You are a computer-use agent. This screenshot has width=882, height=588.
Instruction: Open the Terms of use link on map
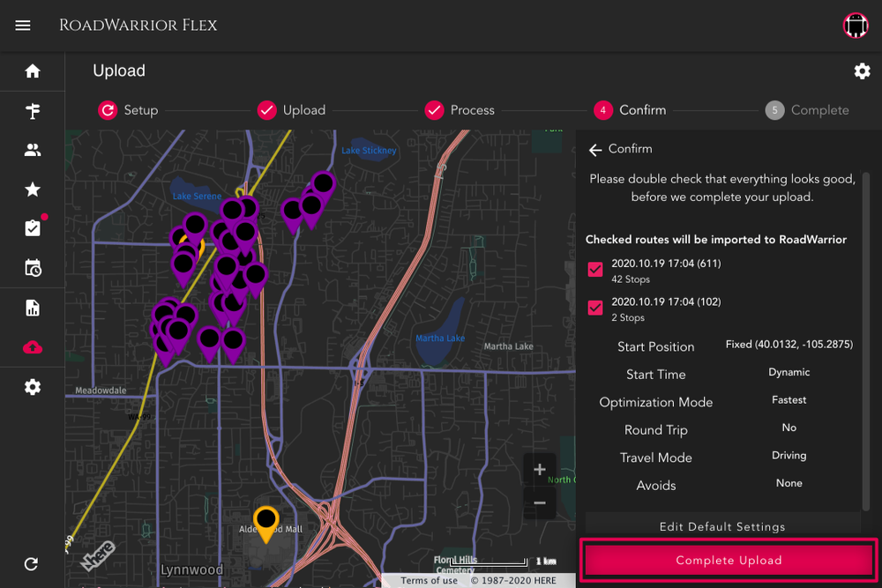[x=429, y=580]
